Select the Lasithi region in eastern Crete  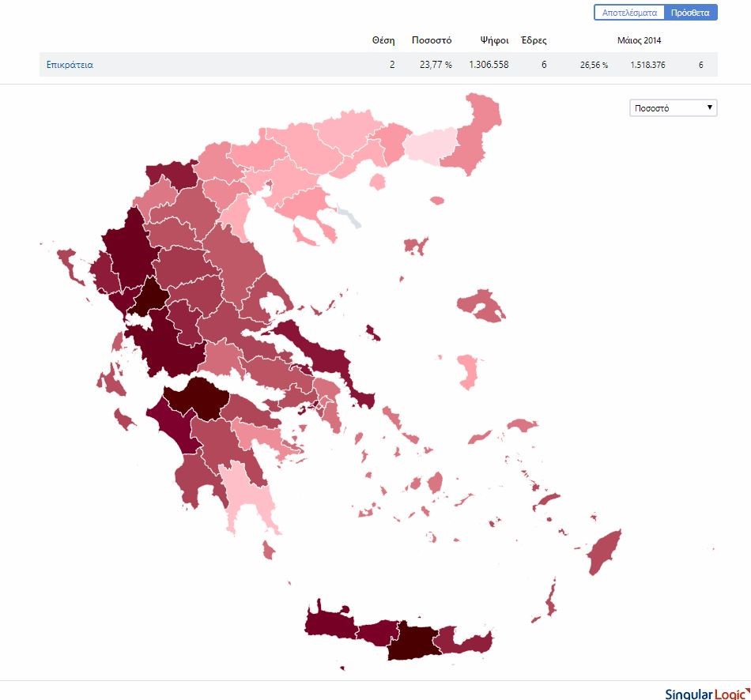466,642
